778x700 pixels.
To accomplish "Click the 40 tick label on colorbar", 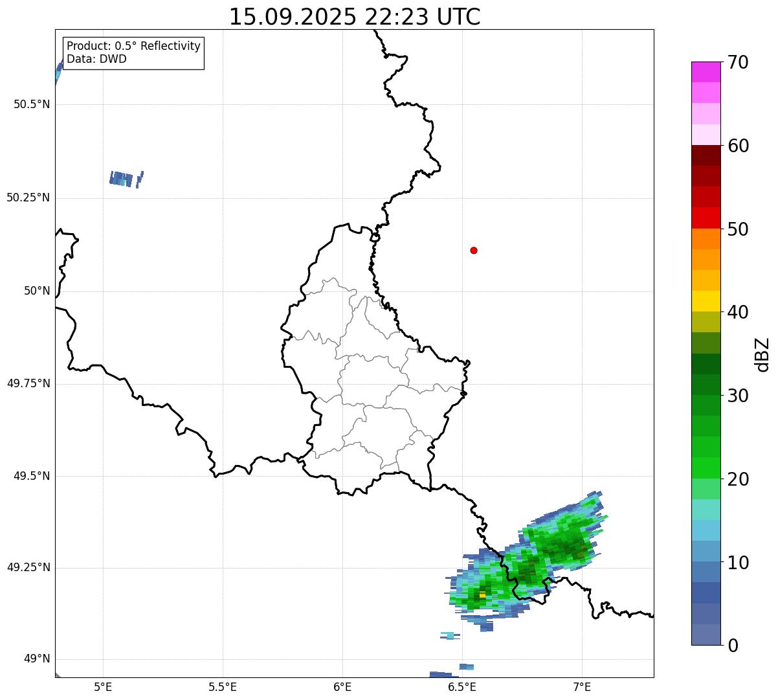I will [738, 312].
